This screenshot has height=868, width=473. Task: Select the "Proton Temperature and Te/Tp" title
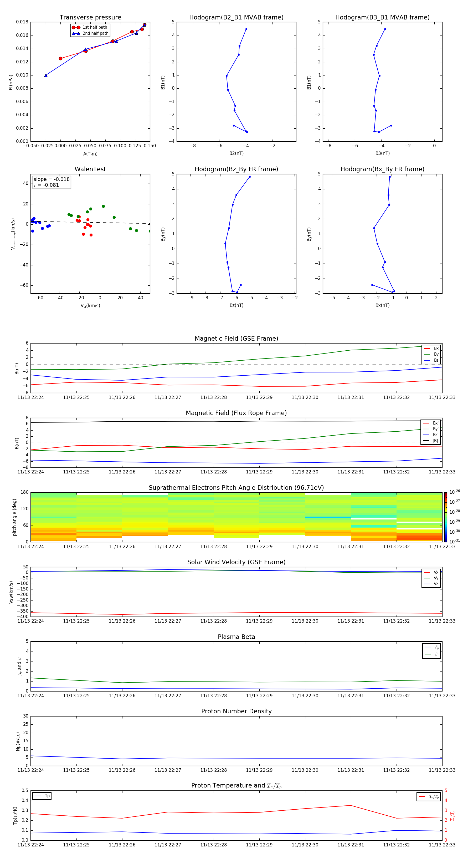236,786
